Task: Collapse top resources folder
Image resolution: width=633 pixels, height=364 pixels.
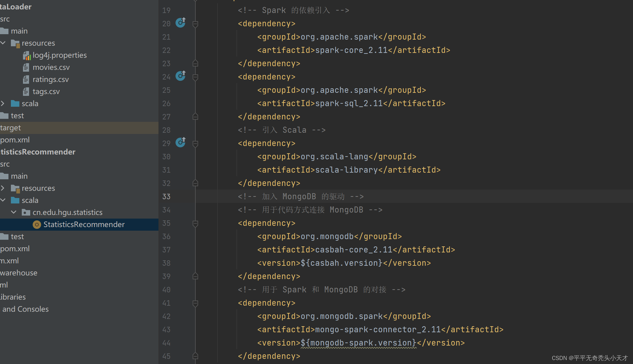Action: 3,43
